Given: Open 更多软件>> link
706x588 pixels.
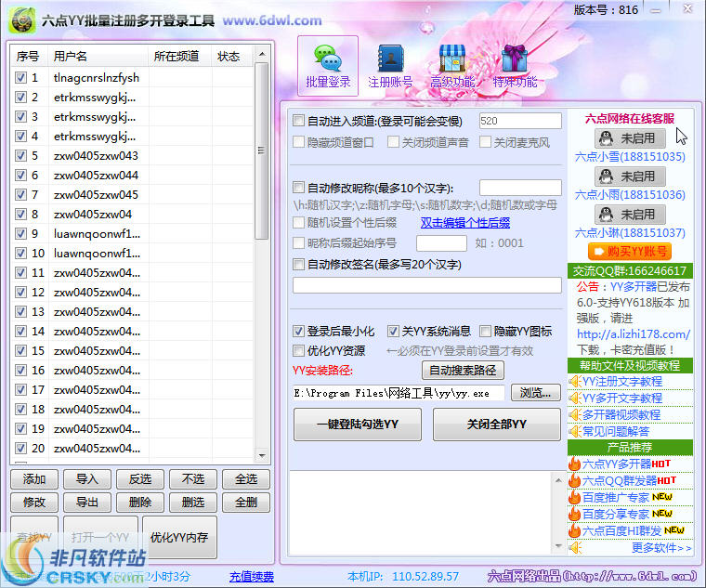Looking at the screenshot, I should 661,548.
